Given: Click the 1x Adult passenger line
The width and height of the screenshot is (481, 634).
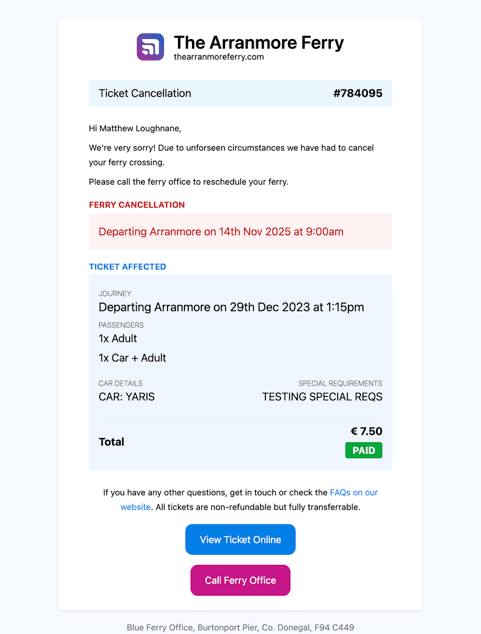Looking at the screenshot, I should click(x=118, y=338).
